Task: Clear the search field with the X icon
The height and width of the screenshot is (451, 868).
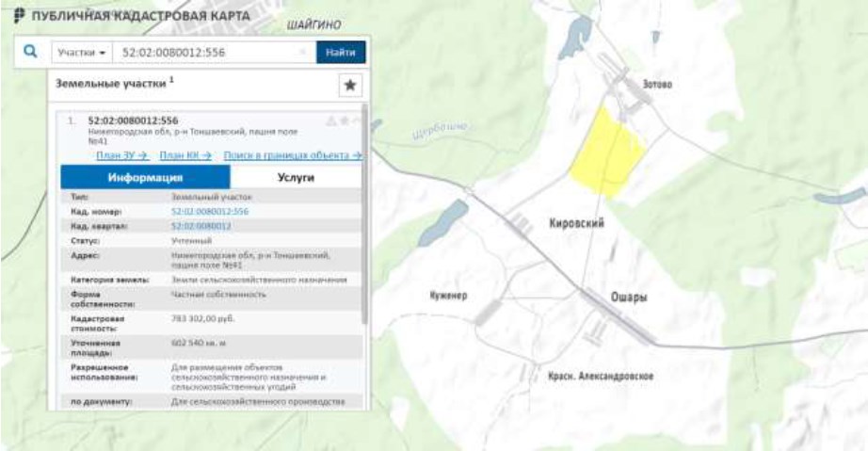Action: [303, 52]
